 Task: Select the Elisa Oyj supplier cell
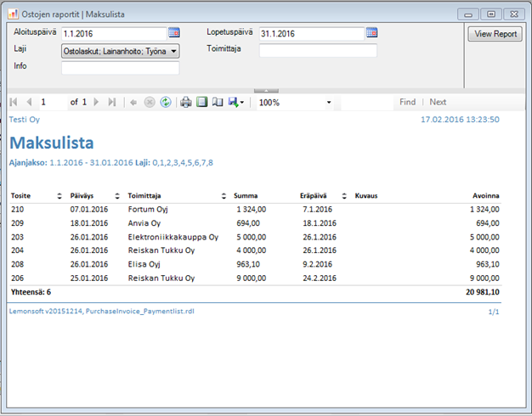144,264
